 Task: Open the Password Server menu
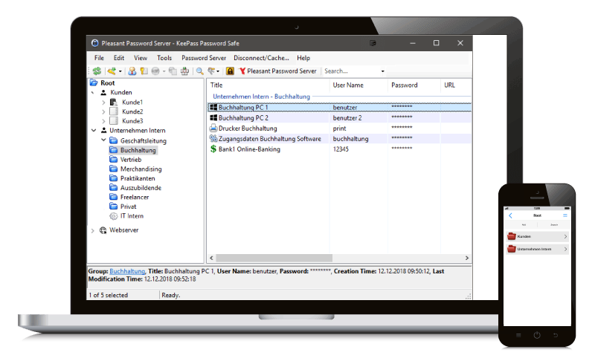[x=204, y=58]
